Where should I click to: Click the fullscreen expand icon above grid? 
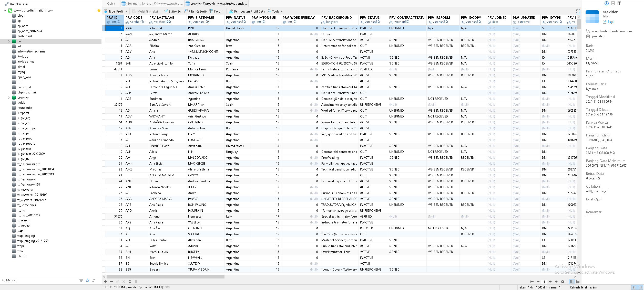578,11
